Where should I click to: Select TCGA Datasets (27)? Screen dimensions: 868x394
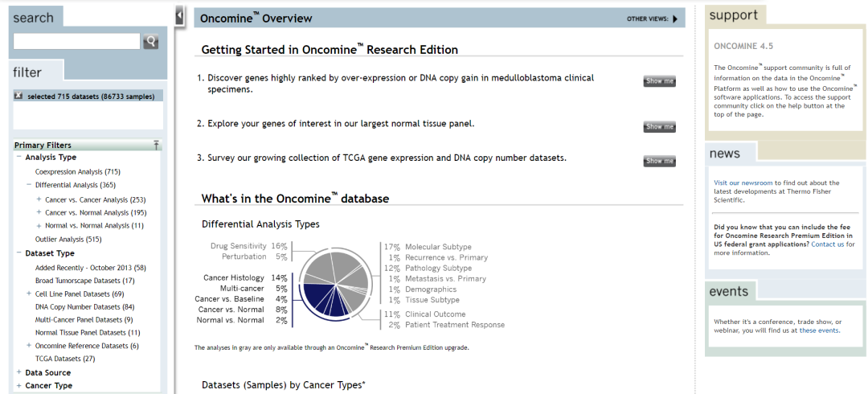(x=65, y=359)
